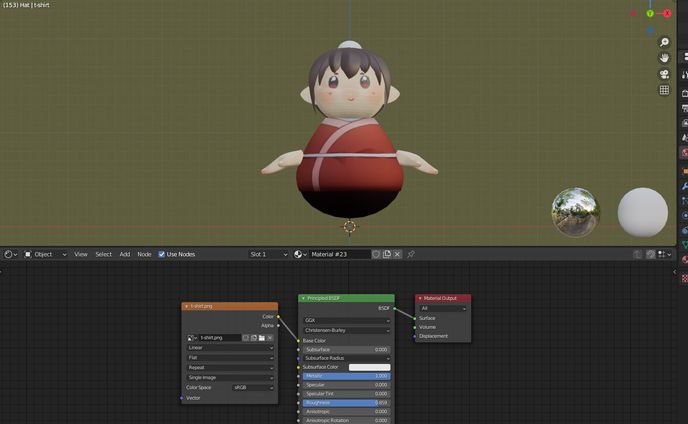688x424 pixels.
Task: Open the View menu in node editor
Action: (x=81, y=255)
